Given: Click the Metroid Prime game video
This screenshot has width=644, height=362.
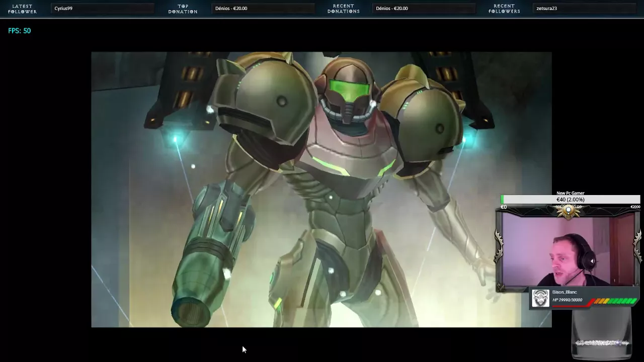Looking at the screenshot, I should [321, 190].
